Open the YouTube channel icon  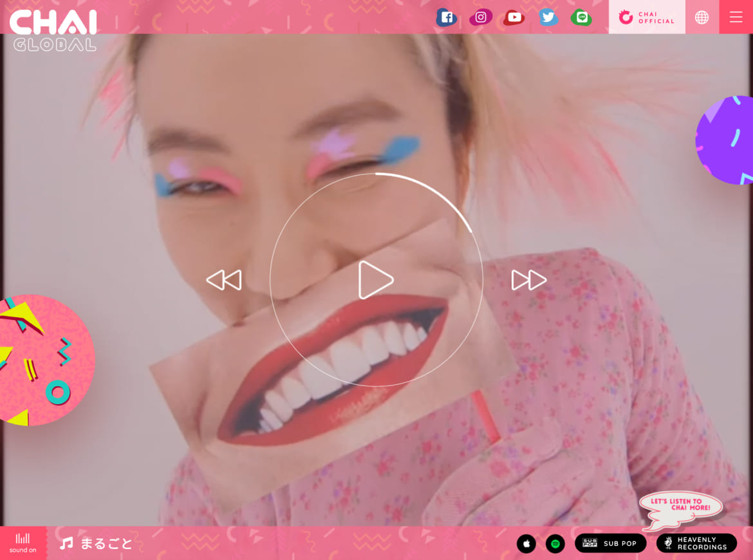click(x=514, y=18)
